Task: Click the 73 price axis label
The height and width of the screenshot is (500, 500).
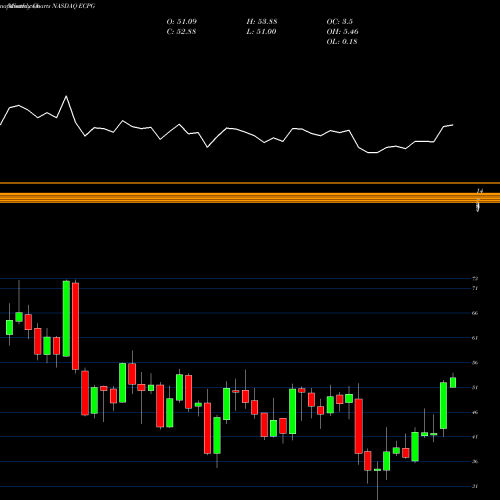Action: point(475,278)
